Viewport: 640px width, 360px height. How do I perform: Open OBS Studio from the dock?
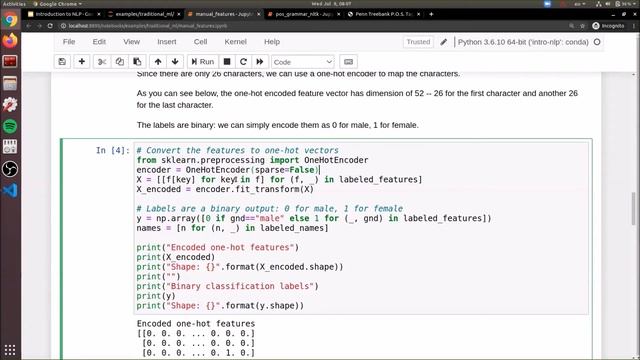click(10, 169)
